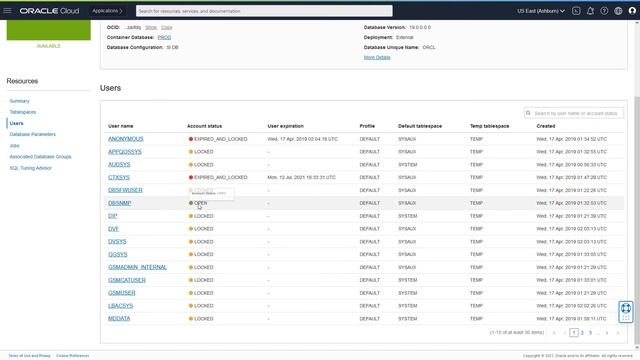Jump to the last page arrow
Screen dimensions: 640x360
pyautogui.click(x=618, y=333)
